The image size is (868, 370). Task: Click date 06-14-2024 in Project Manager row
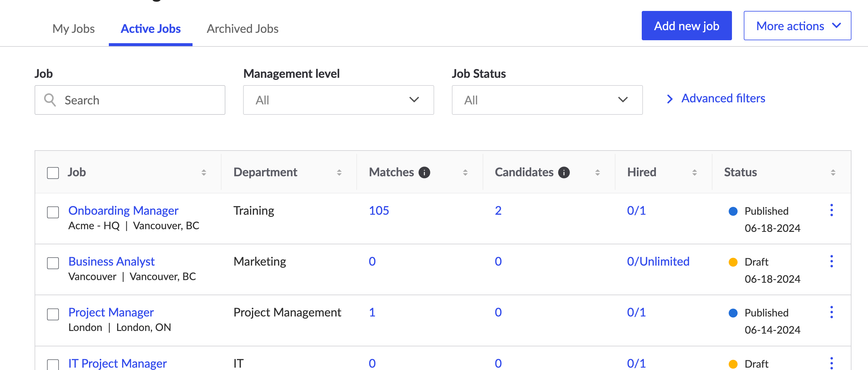click(x=772, y=330)
